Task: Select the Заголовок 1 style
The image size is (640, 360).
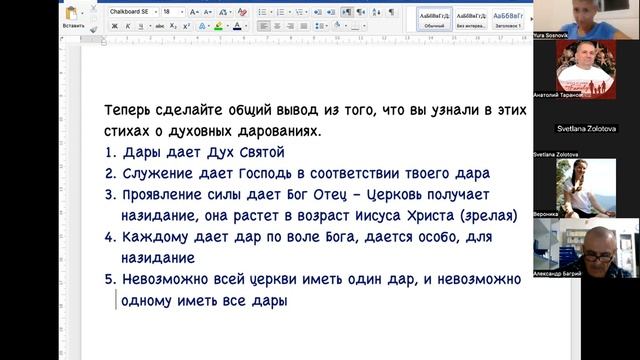Action: point(508,19)
